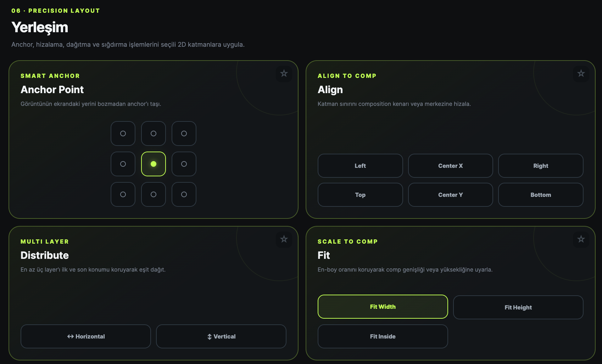Distribute layers with Horizontal button

click(86, 336)
